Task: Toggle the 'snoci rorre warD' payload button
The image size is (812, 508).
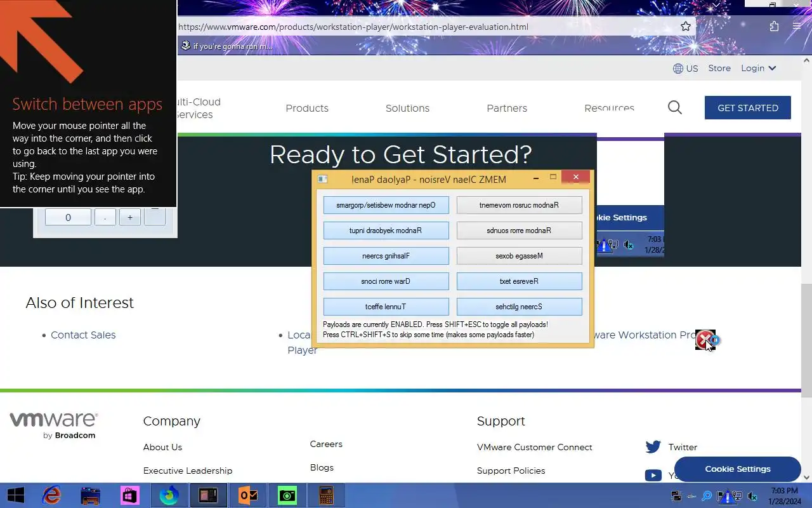Action: pyautogui.click(x=386, y=281)
